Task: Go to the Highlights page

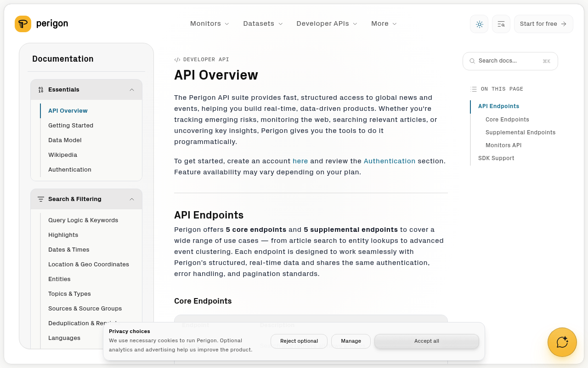Action: click(63, 235)
